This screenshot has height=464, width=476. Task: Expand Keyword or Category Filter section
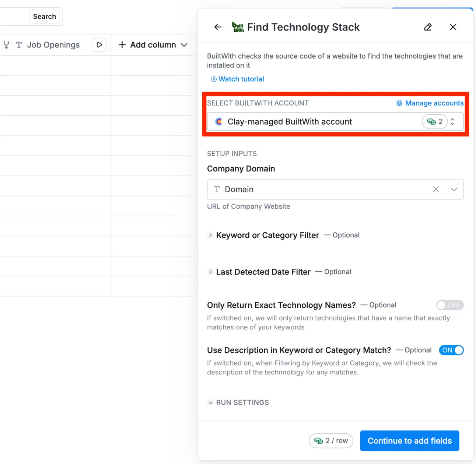click(x=210, y=235)
